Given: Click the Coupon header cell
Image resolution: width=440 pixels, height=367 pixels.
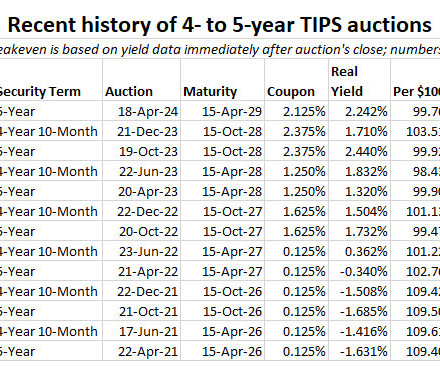Looking at the screenshot, I should tap(296, 80).
